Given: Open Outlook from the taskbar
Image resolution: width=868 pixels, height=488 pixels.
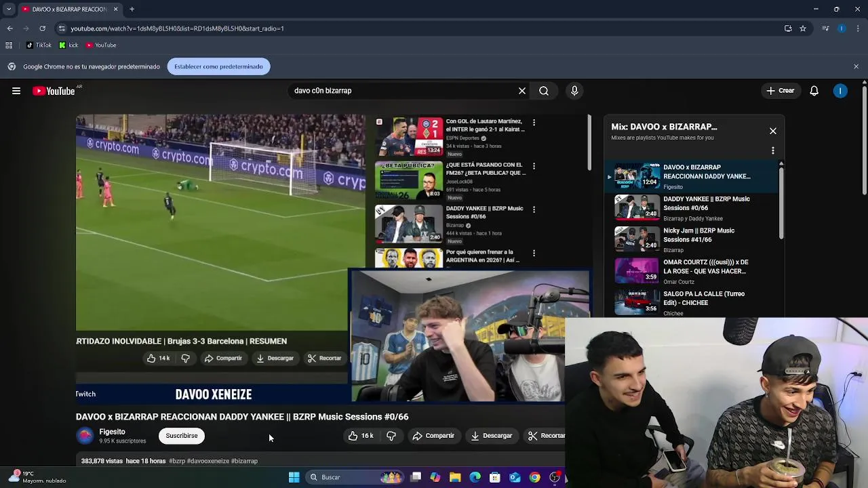Looking at the screenshot, I should pyautogui.click(x=515, y=477).
